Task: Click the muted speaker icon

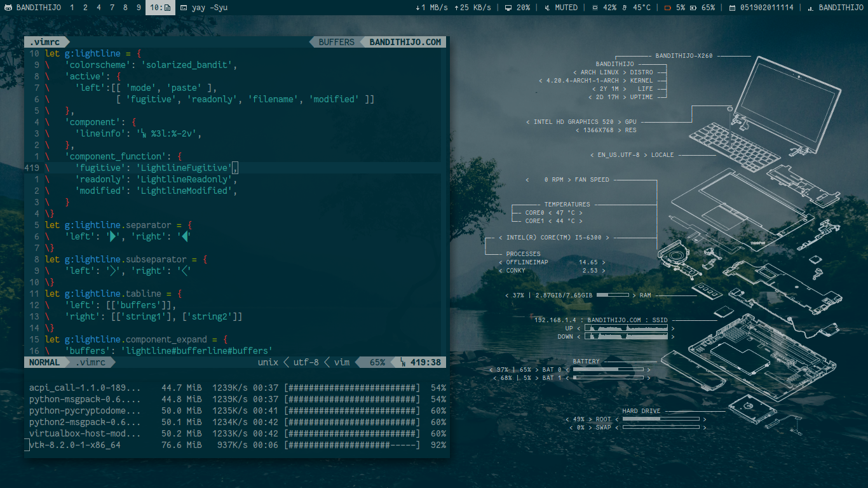Action: 547,8
